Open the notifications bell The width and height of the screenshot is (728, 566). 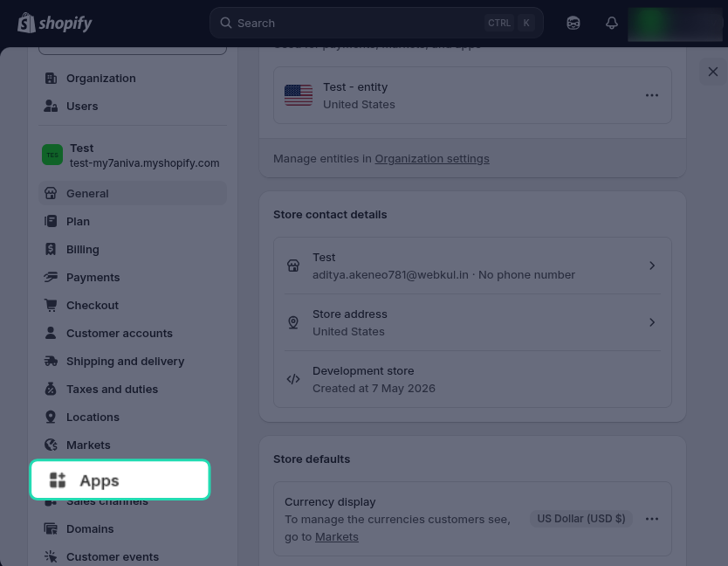click(x=611, y=23)
